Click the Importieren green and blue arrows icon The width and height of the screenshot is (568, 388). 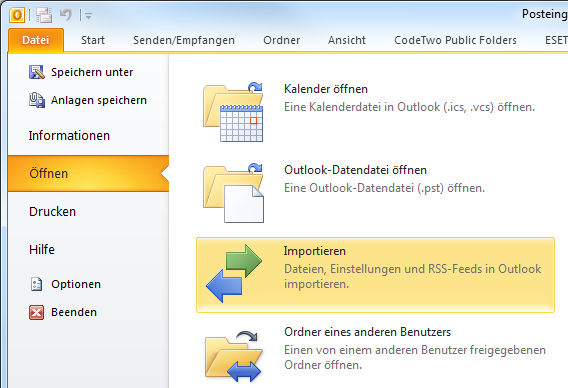click(x=234, y=274)
